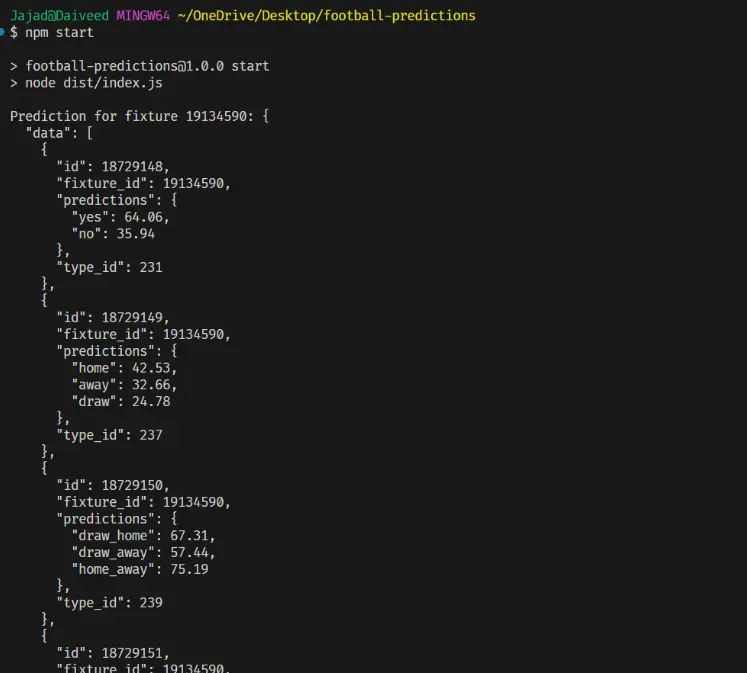Viewport: 747px width, 673px height.
Task: Click the line "id": 18729149
Action: pos(112,317)
